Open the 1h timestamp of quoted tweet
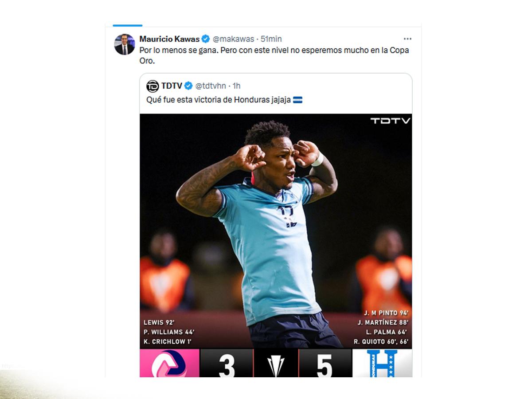Screen dimensions: 532x399 (x=237, y=86)
